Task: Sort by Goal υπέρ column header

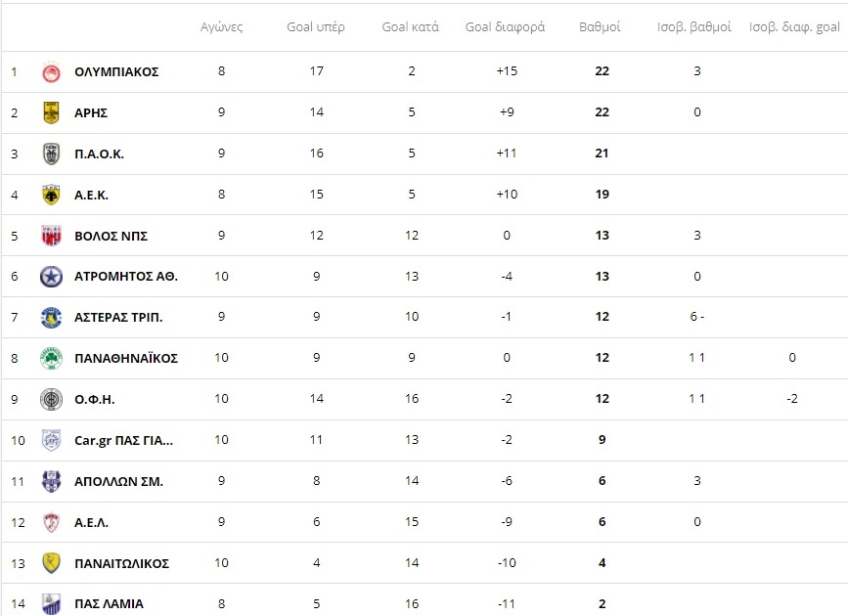Action: pos(315,26)
